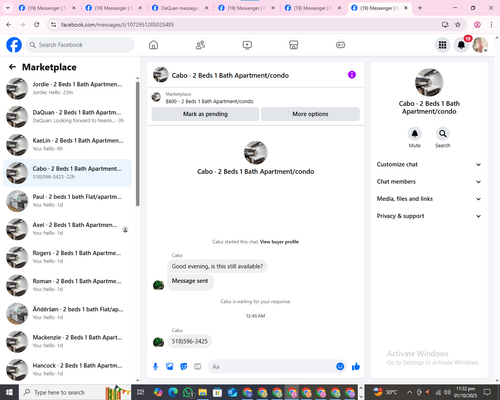Open the tab search dropdown arrow
Viewport: 500px width, 400px height.
pyautogui.click(x=8, y=8)
